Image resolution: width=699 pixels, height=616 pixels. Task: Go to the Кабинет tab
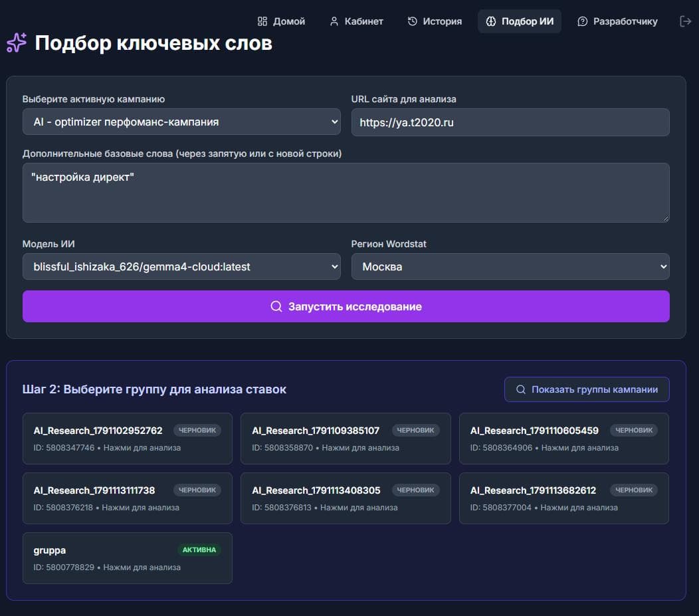click(x=356, y=21)
